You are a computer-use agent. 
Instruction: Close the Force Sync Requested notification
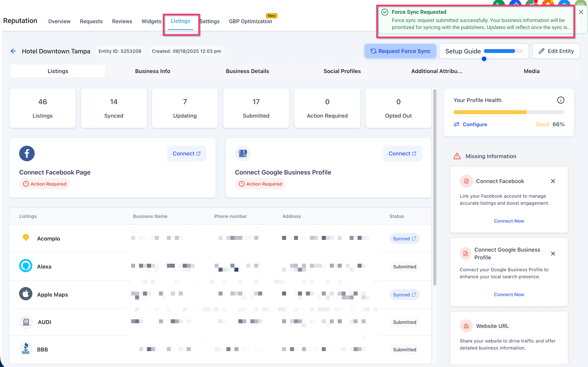pos(581,12)
